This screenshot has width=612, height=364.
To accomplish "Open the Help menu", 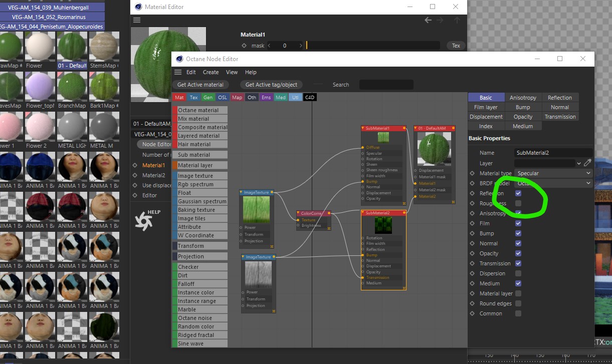I will coord(251,72).
